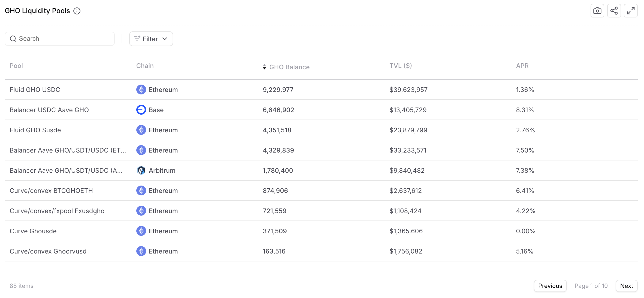Select the Fluid GHO Susde pool row
644x298 pixels.
tap(35, 130)
